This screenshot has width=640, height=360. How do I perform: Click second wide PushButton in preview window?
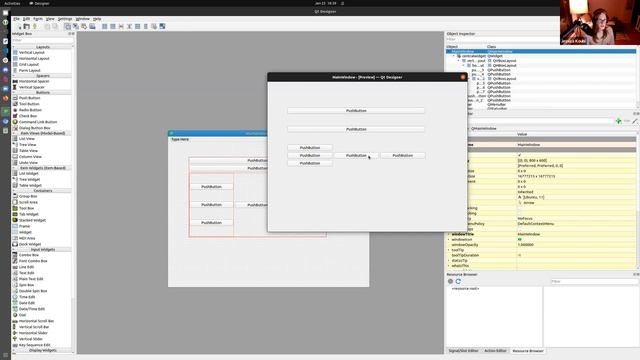[x=356, y=129]
